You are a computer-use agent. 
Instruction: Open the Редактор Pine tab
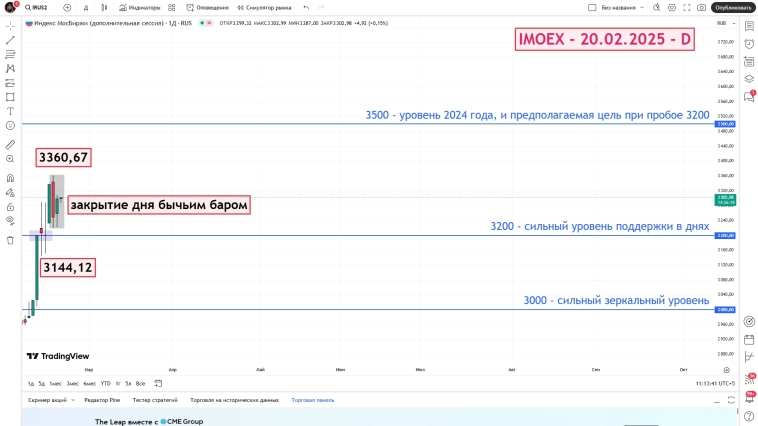(102, 400)
